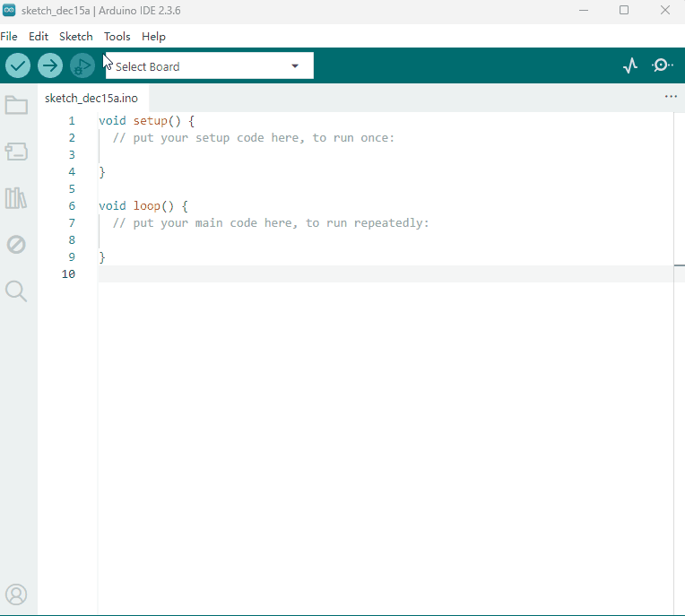Place cursor on empty line 10
This screenshot has height=616, width=685.
click(x=386, y=274)
